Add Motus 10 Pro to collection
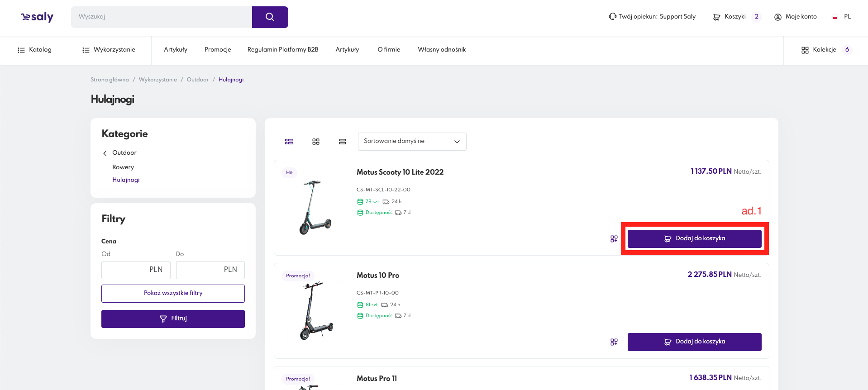Image resolution: width=868 pixels, height=390 pixels. click(x=614, y=342)
